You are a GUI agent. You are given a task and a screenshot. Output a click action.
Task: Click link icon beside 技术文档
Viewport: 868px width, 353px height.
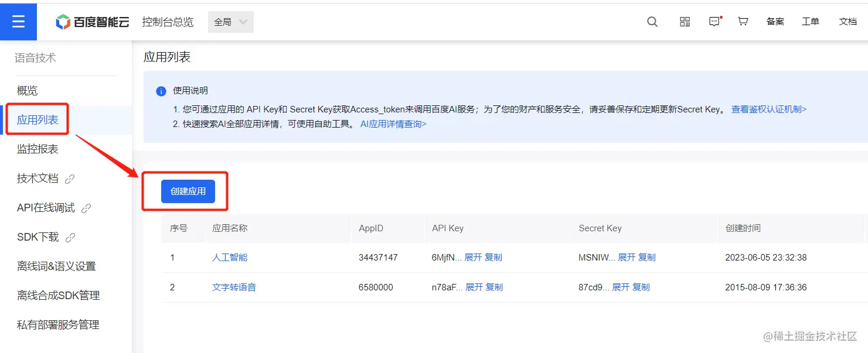pyautogui.click(x=70, y=179)
